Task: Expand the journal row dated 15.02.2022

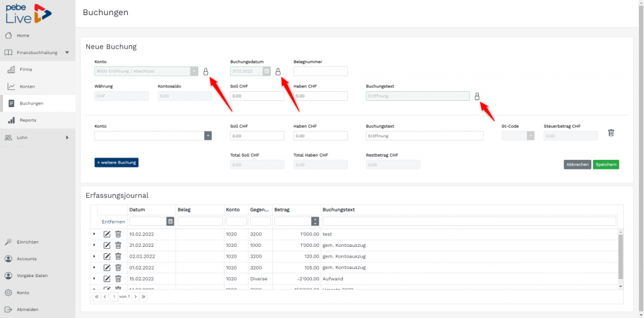Action: click(x=94, y=278)
